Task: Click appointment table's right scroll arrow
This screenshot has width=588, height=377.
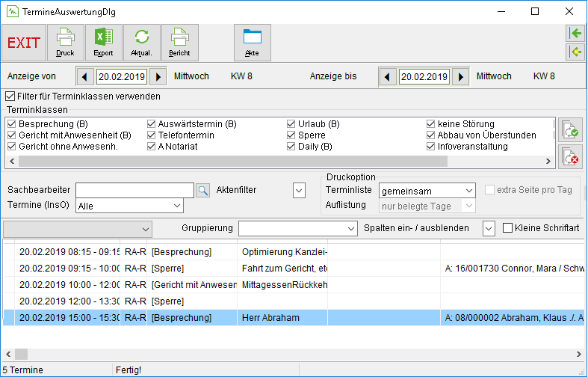Action: pyautogui.click(x=578, y=354)
